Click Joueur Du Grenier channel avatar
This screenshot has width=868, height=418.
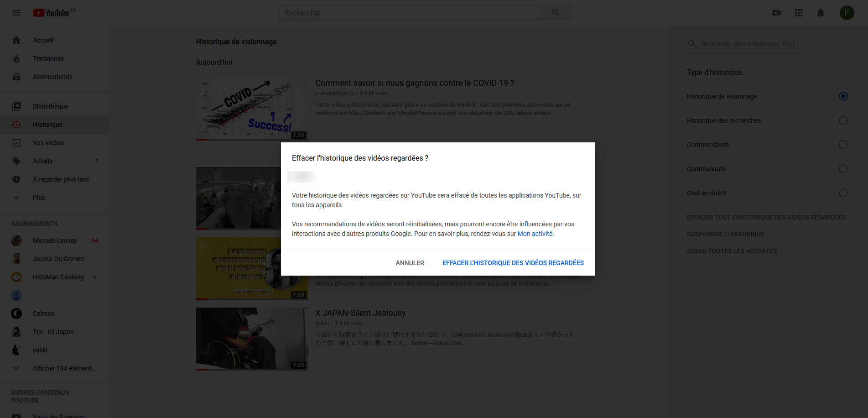click(16, 259)
